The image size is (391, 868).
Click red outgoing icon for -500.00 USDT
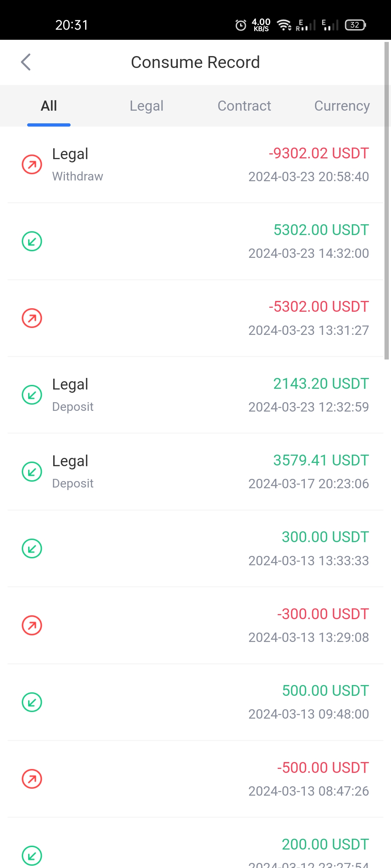point(32,779)
